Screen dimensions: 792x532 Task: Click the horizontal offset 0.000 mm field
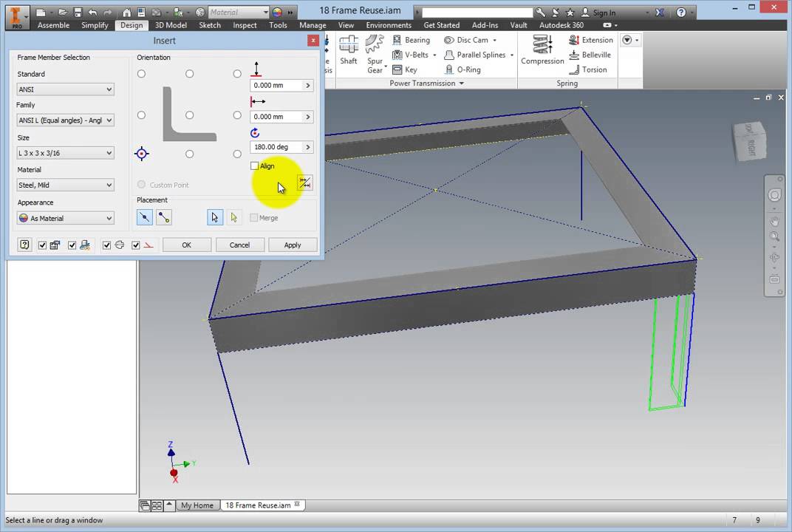pos(276,117)
